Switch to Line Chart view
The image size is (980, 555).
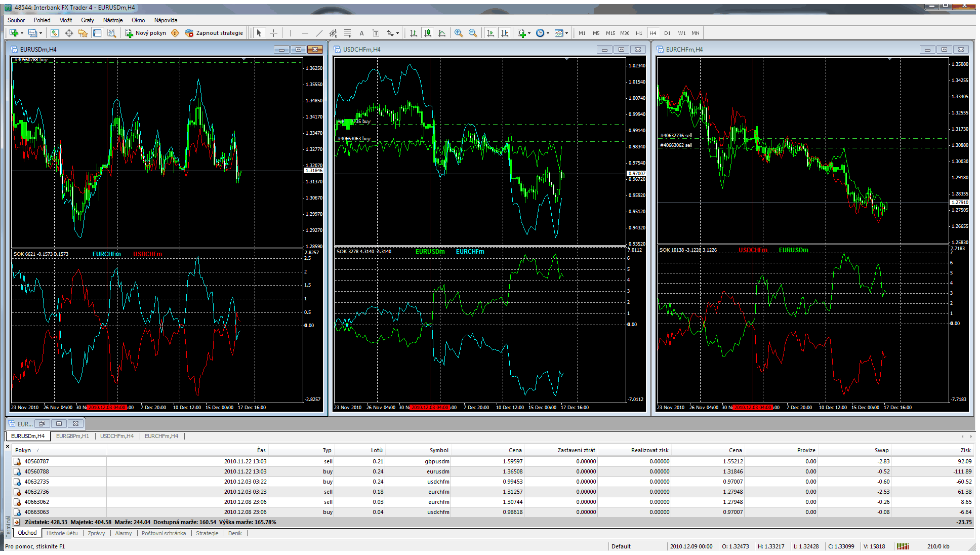(x=442, y=33)
